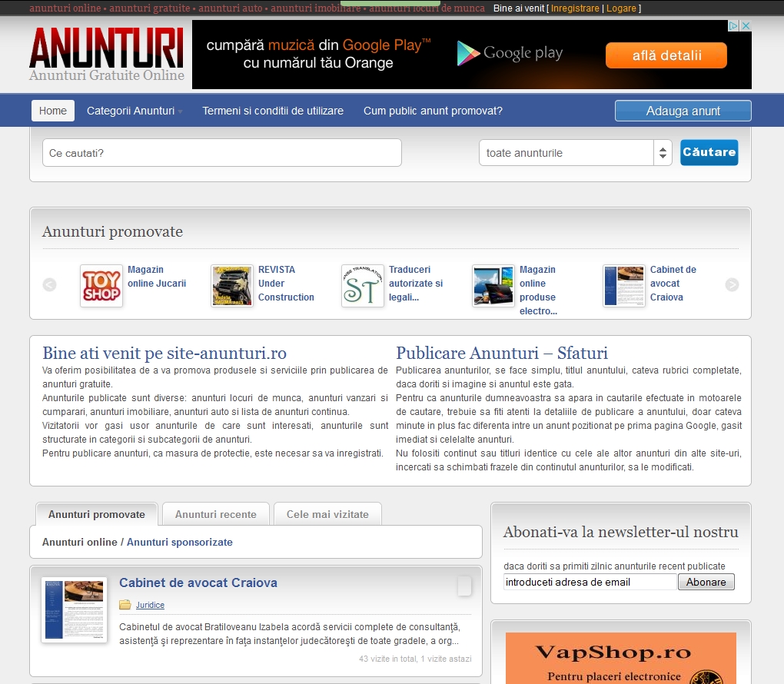784x684 pixels.
Task: Open the 'toate anunturile' category dropdown
Action: point(575,153)
